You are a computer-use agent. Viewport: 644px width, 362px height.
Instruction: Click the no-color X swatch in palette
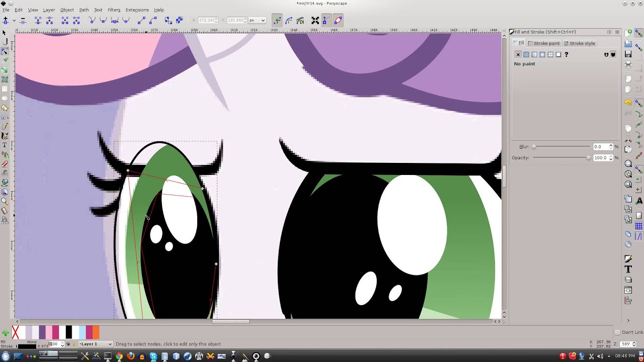point(15,332)
